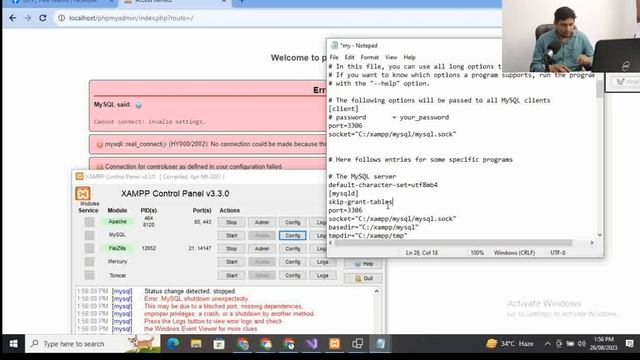
Task: Click the Notepad vertical scrollbar thumb
Action: click(x=599, y=88)
